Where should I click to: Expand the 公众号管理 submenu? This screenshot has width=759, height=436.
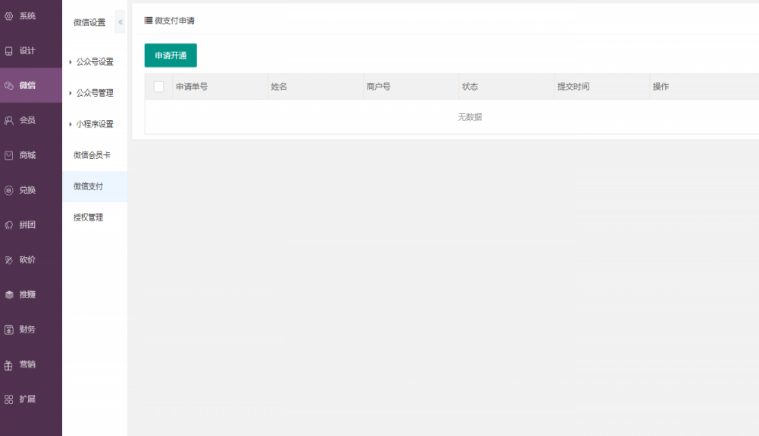(x=94, y=93)
